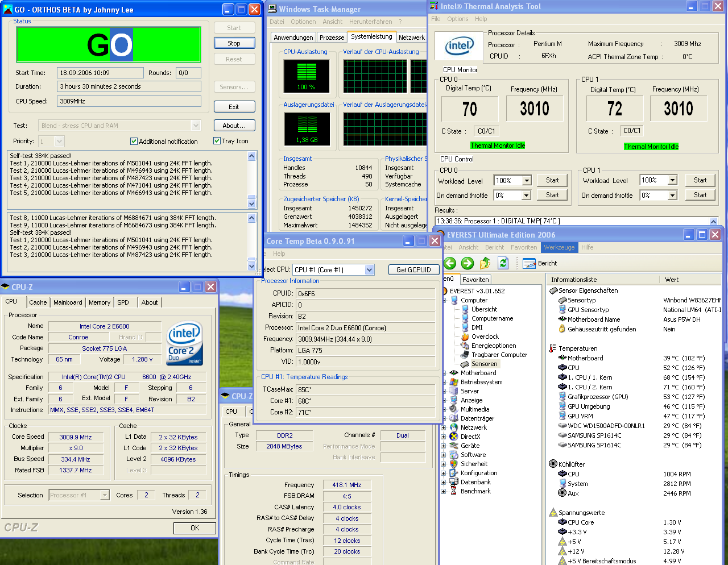
Task: Open the Bericht report icon in EVEREST
Action: [x=530, y=263]
